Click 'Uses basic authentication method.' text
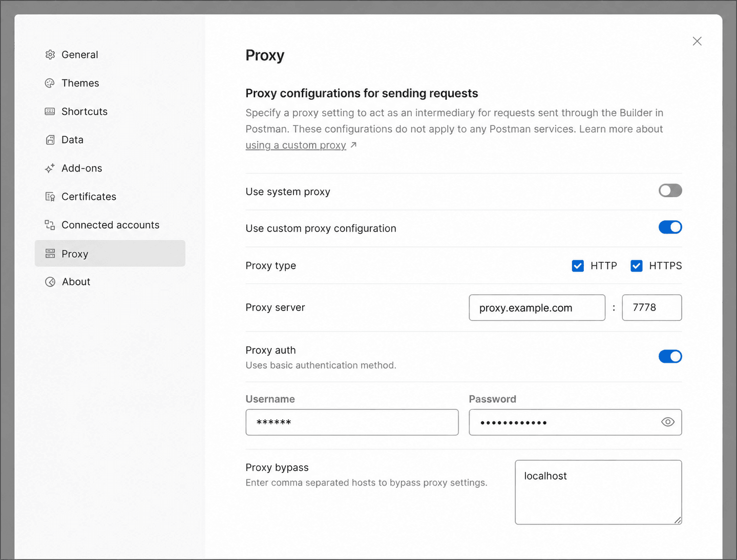The height and width of the screenshot is (560, 737). point(321,365)
